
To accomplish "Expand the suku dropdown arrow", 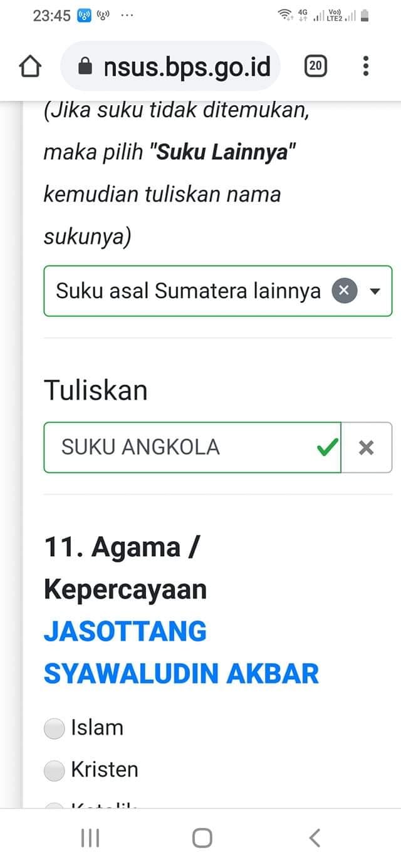I will pyautogui.click(x=375, y=291).
